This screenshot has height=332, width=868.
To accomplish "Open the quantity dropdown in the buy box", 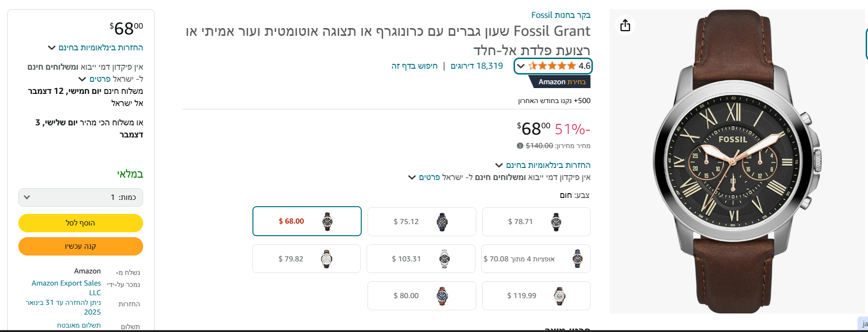I will point(81,197).
